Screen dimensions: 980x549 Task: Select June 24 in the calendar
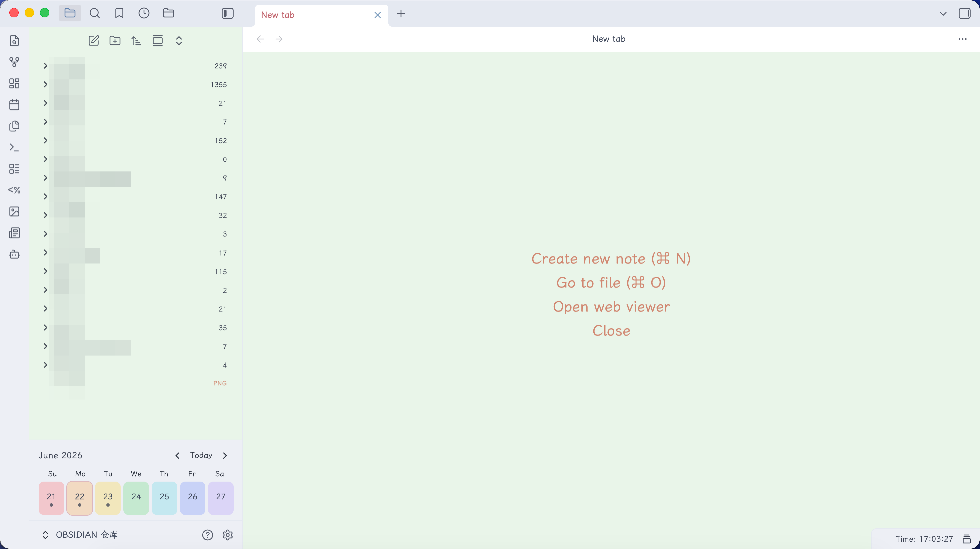click(136, 498)
